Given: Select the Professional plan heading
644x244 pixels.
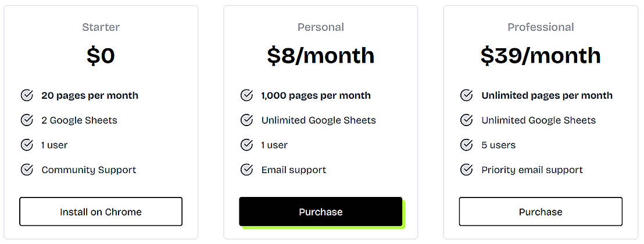Looking at the screenshot, I should [541, 27].
